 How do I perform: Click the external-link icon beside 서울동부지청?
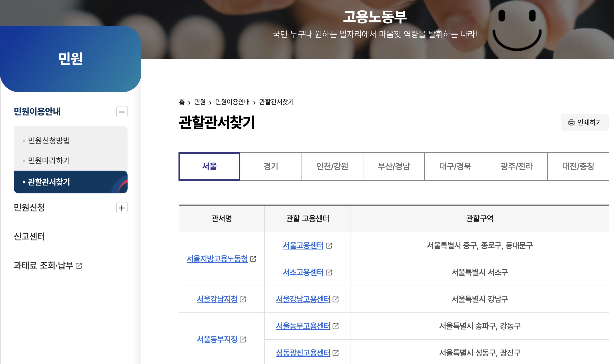coord(243,340)
